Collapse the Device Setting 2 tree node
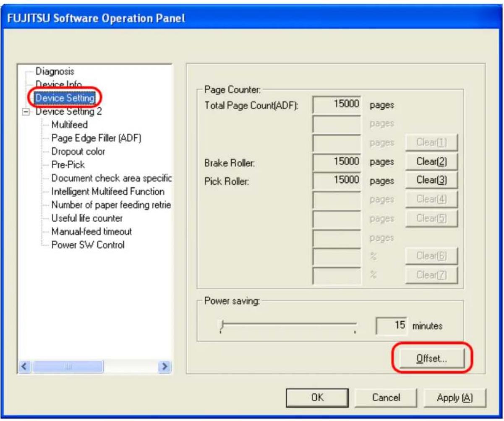This screenshot has width=504, height=421. [x=26, y=112]
